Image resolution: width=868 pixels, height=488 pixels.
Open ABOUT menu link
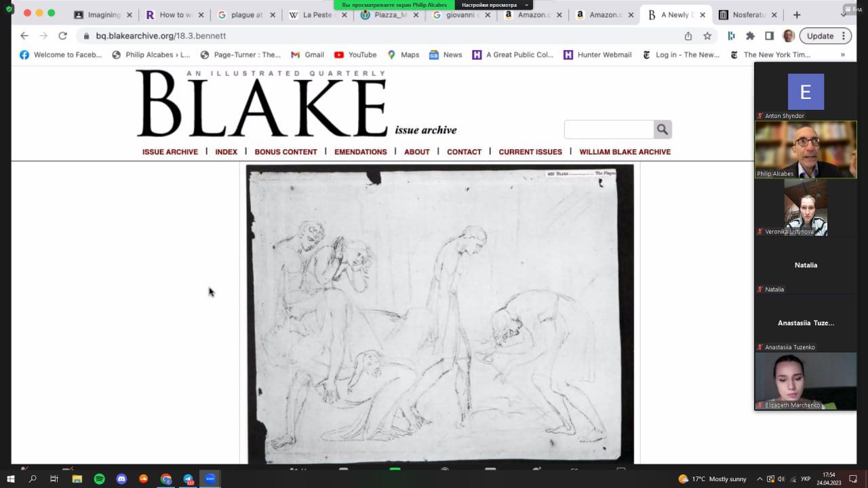tap(417, 152)
